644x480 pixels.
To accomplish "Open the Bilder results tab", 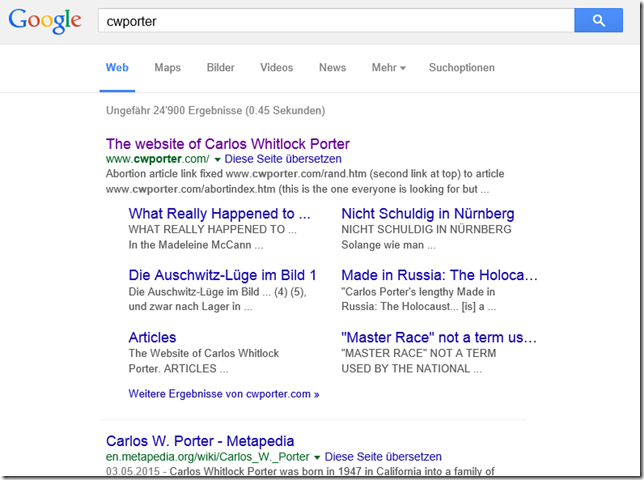I will click(x=220, y=68).
